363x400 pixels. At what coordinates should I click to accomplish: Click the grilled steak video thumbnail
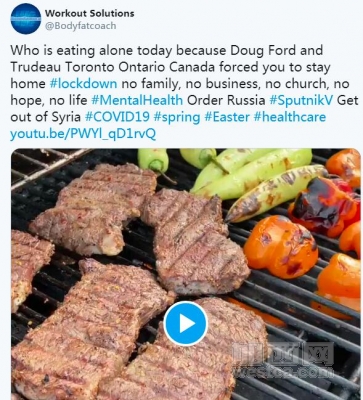click(186, 274)
